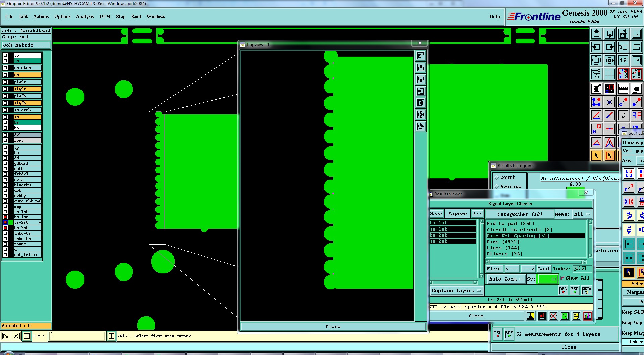
Task: Click the zoom in icon with inward arrows
Action: (596, 60)
